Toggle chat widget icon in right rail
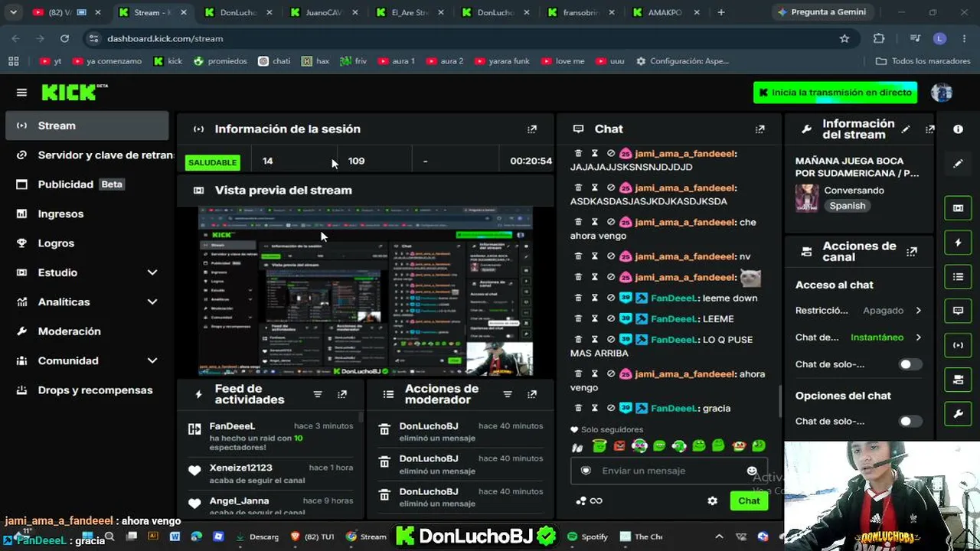Image resolution: width=980 pixels, height=551 pixels. (958, 311)
